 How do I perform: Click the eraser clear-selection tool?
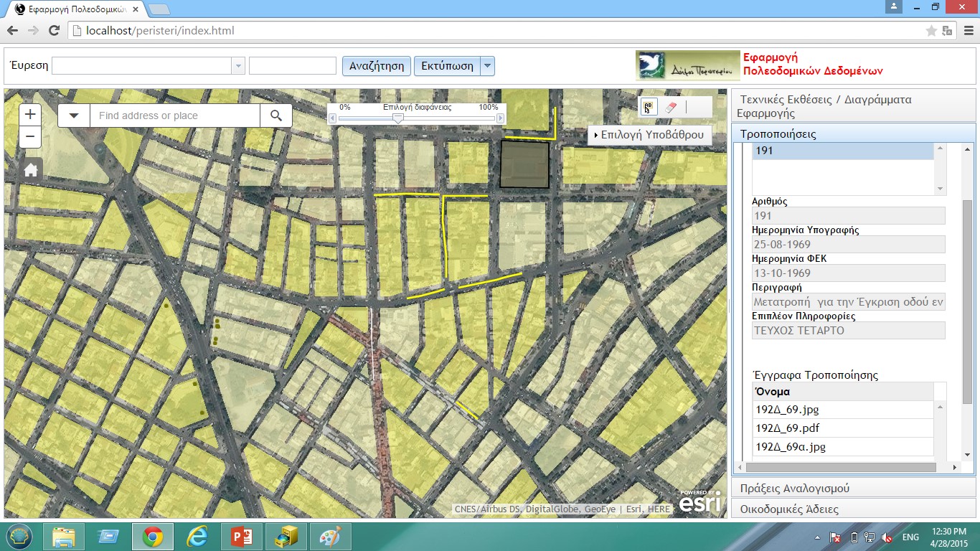(671, 107)
